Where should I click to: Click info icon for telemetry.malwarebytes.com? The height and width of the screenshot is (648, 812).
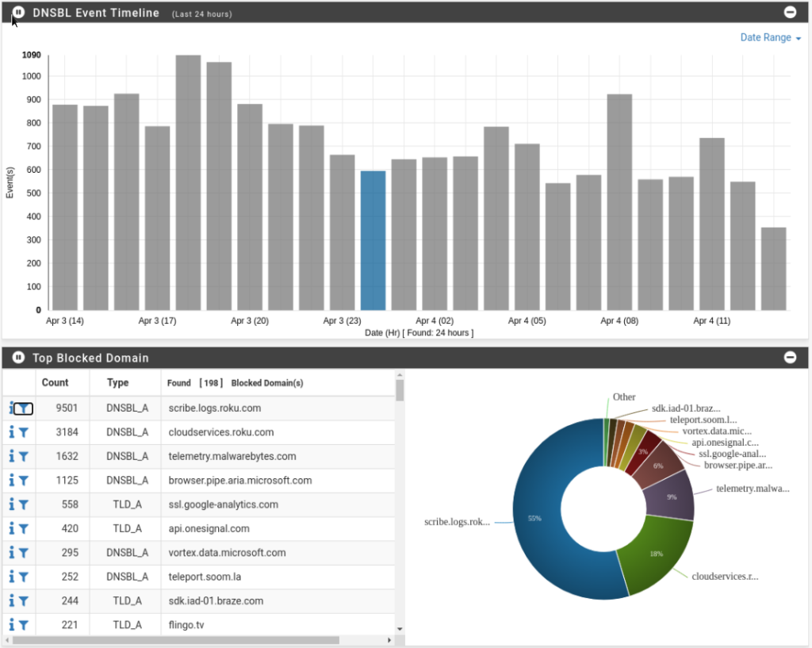tap(11, 456)
